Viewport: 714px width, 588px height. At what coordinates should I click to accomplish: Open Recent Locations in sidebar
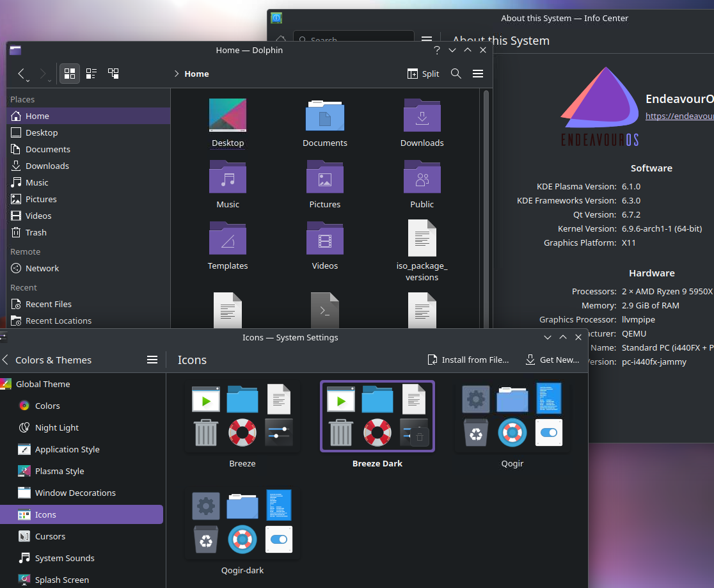[88, 321]
